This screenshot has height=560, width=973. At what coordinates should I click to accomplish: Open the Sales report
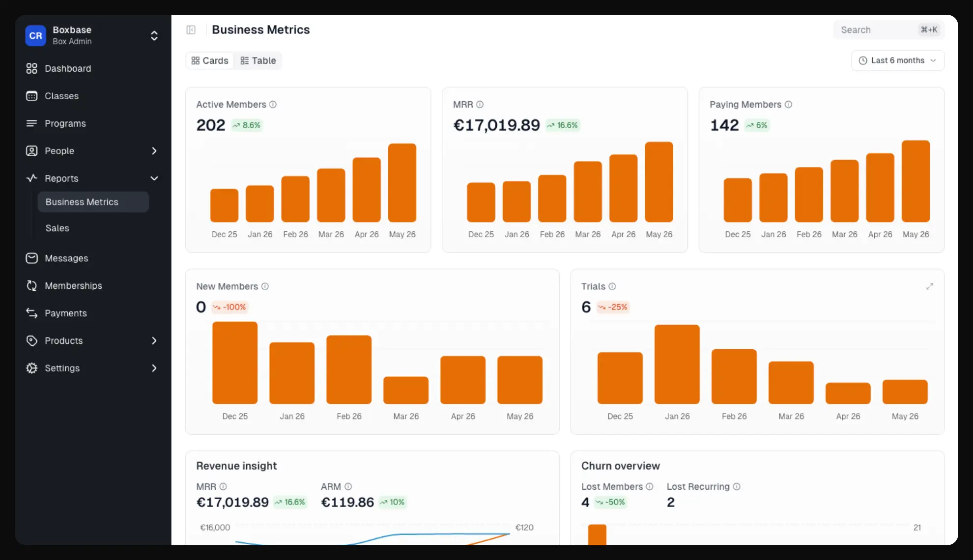93,228
